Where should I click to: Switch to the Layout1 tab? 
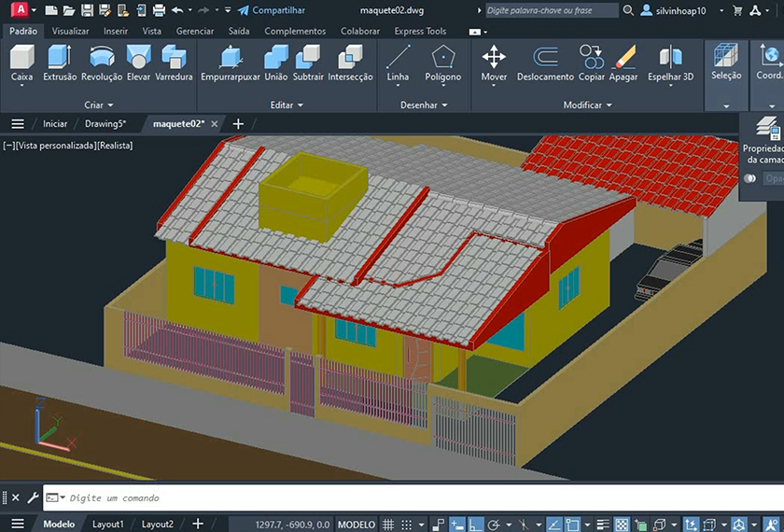click(108, 525)
